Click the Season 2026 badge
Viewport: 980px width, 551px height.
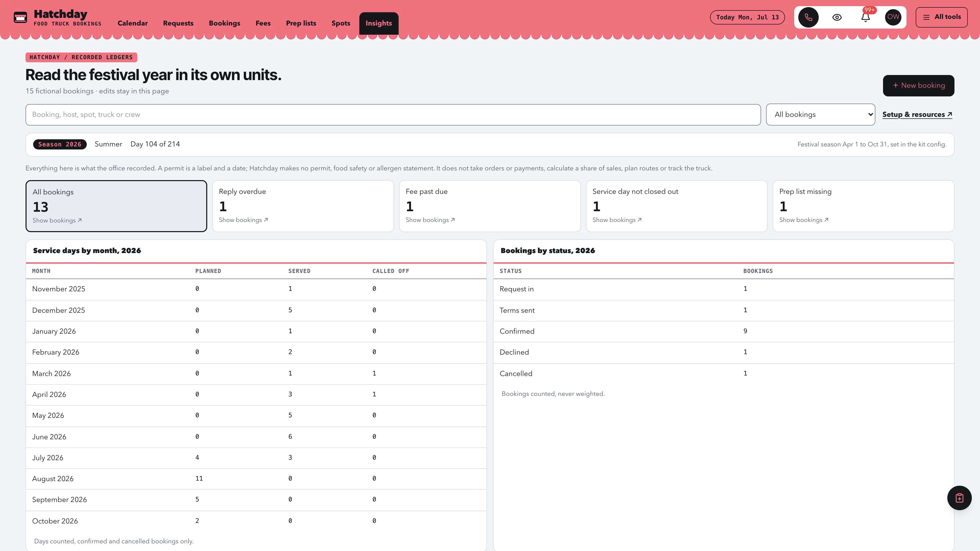[60, 144]
